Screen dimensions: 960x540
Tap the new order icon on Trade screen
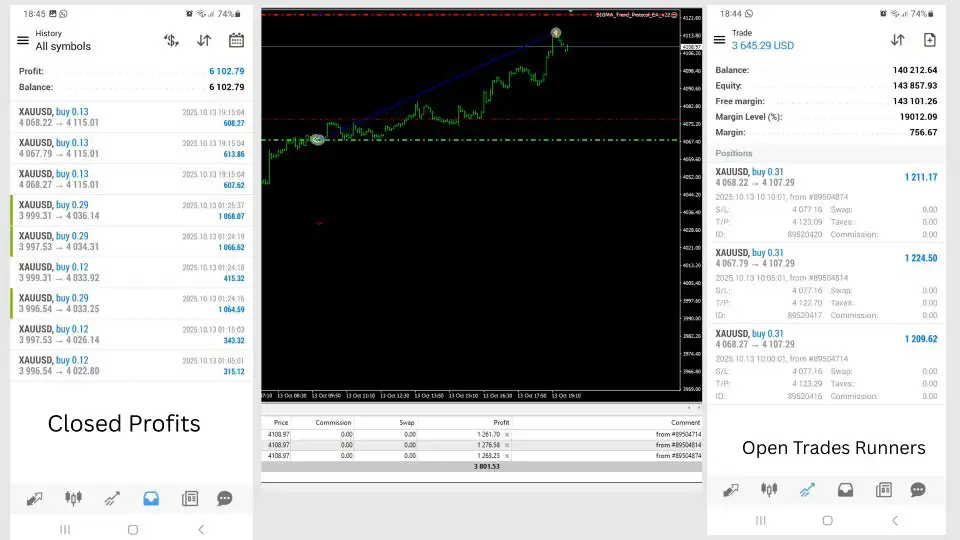[929, 40]
